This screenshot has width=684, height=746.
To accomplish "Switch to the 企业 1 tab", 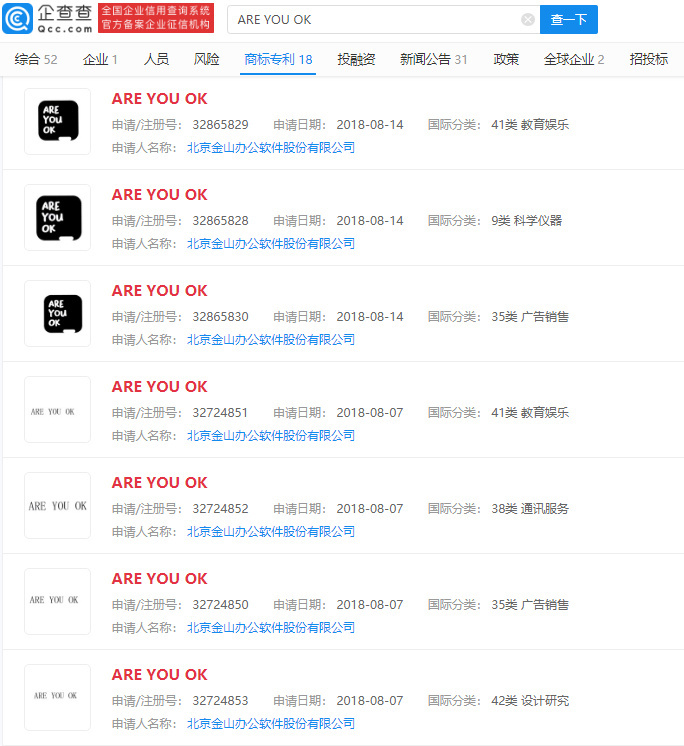I will [x=100, y=59].
